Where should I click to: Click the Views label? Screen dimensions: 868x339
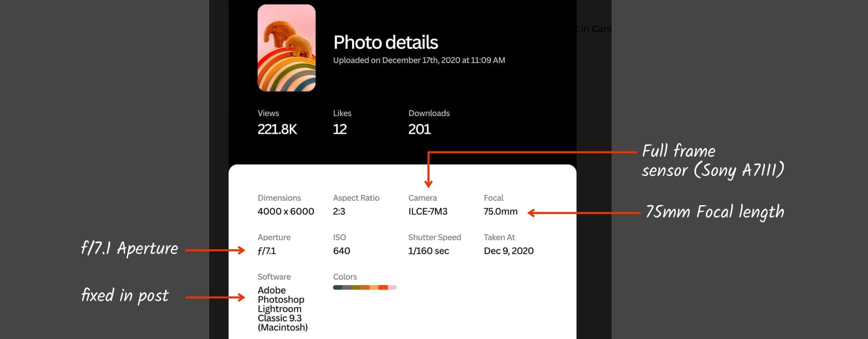click(268, 113)
